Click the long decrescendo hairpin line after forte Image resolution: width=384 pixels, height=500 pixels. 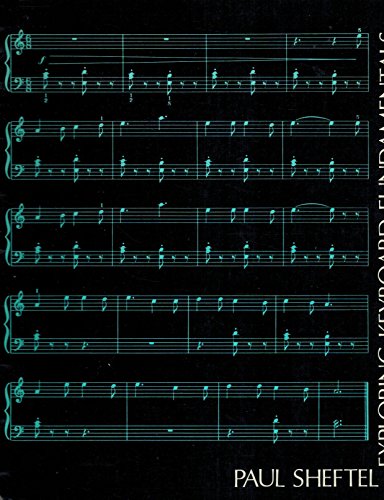(203, 60)
